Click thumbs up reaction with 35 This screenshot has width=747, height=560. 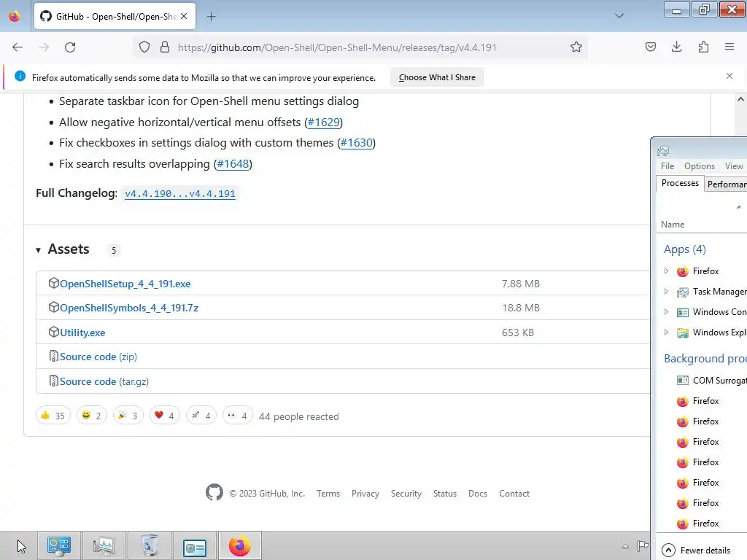[53, 416]
